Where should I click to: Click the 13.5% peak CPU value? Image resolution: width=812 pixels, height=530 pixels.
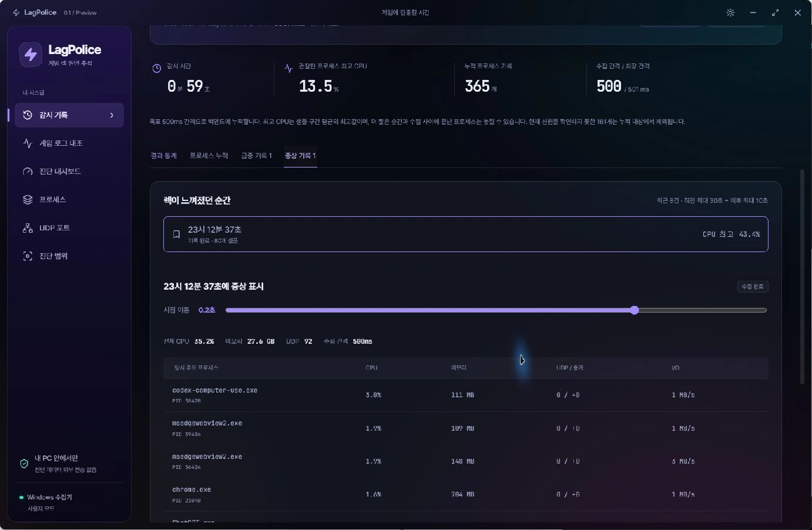[x=318, y=86]
